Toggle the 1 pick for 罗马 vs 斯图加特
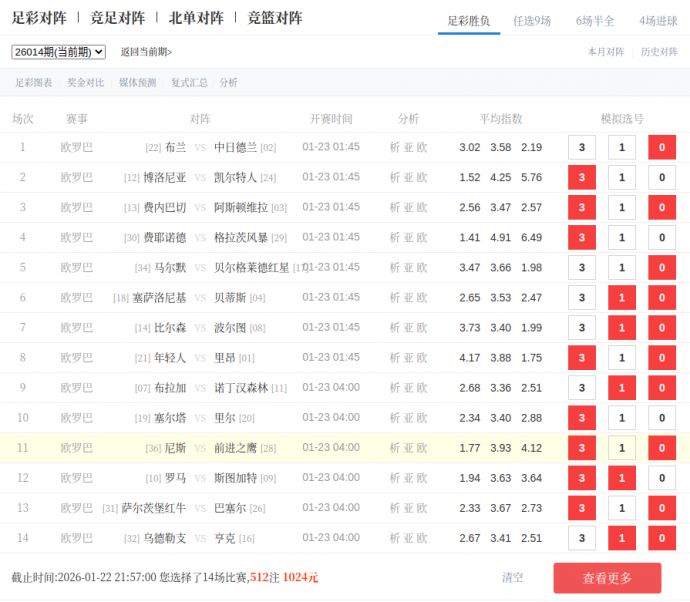690x602 pixels. click(x=621, y=478)
